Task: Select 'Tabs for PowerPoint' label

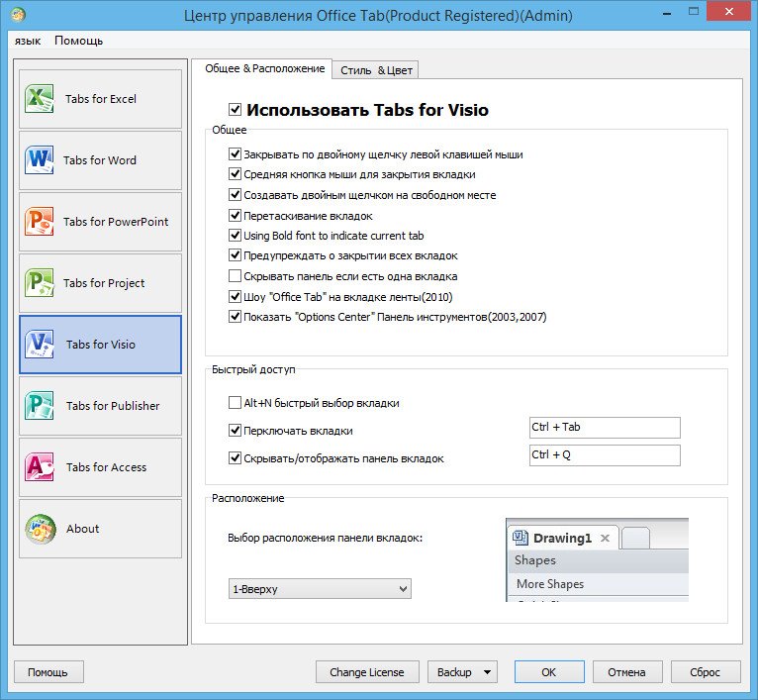Action: coord(116,222)
